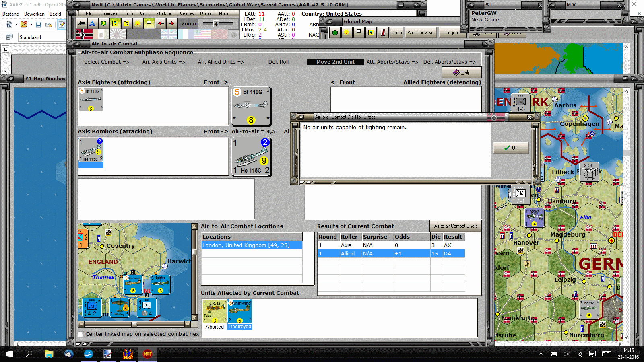Click the Open folder icon in OpenOffice
644x362 pixels.
click(x=24, y=25)
